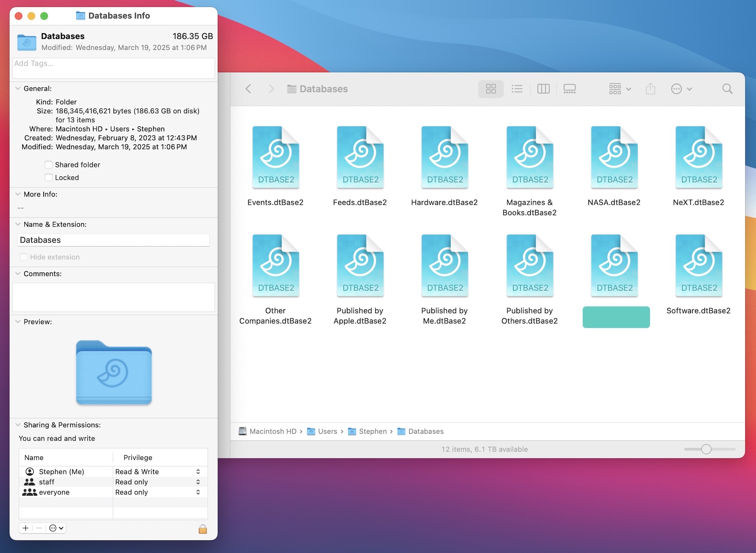Image resolution: width=756 pixels, height=553 pixels.
Task: Click the minus button under permissions
Action: coord(39,528)
